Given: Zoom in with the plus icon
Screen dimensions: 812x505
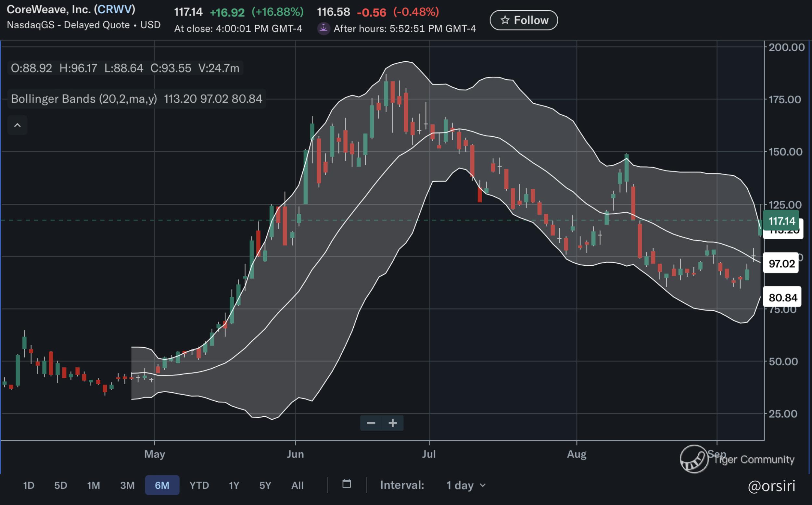Looking at the screenshot, I should coord(393,423).
